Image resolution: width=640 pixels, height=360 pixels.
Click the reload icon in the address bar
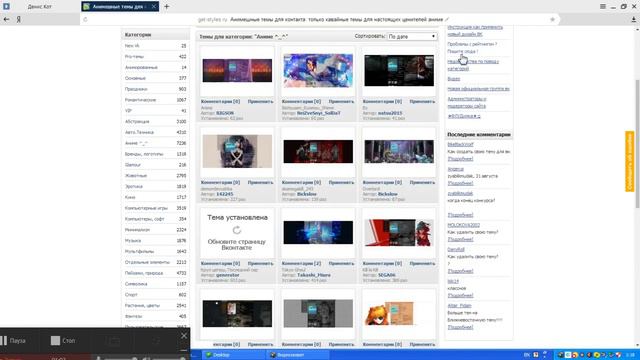[x=85, y=19]
